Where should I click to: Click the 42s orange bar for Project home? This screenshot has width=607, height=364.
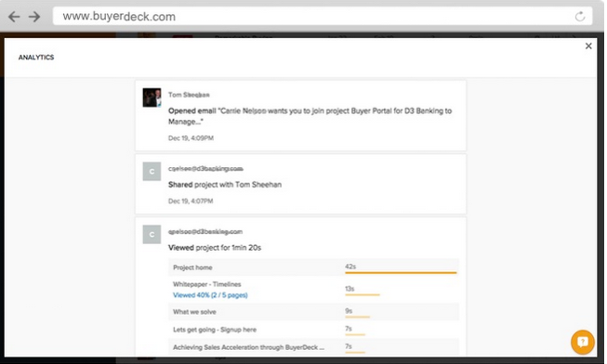coord(401,273)
